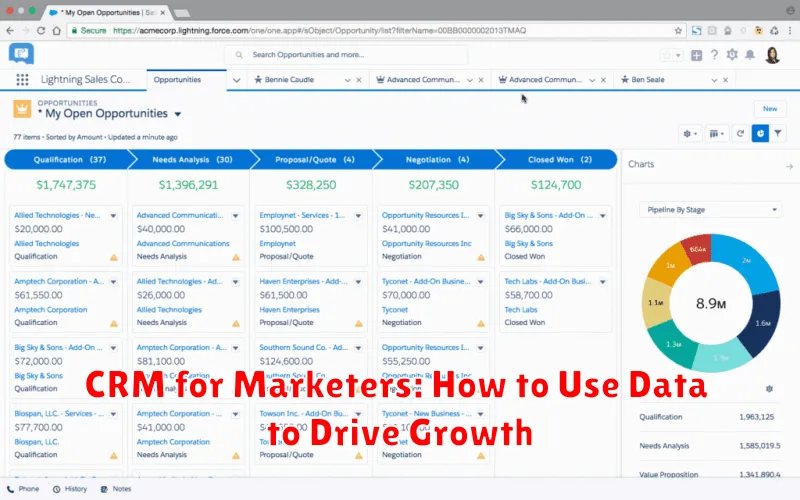Go to browser home page

point(57,31)
